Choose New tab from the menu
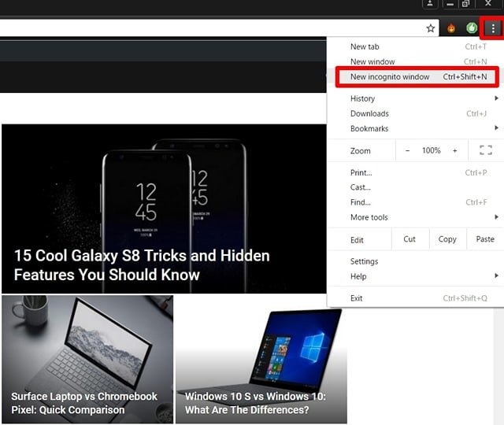This screenshot has width=504, height=425. pos(365,46)
